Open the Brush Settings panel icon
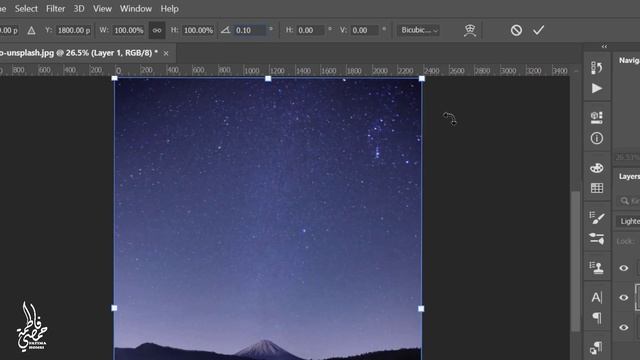Image resolution: width=640 pixels, height=360 pixels. (x=597, y=218)
